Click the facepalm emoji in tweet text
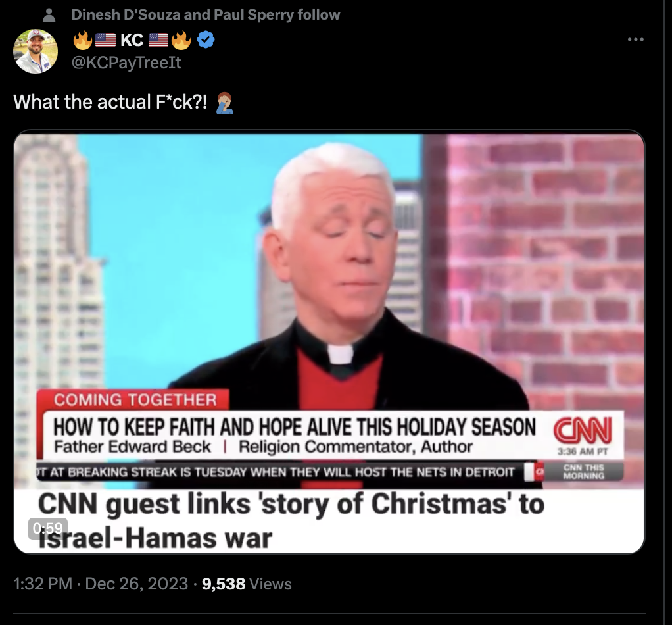The width and height of the screenshot is (672, 625). coord(224,103)
